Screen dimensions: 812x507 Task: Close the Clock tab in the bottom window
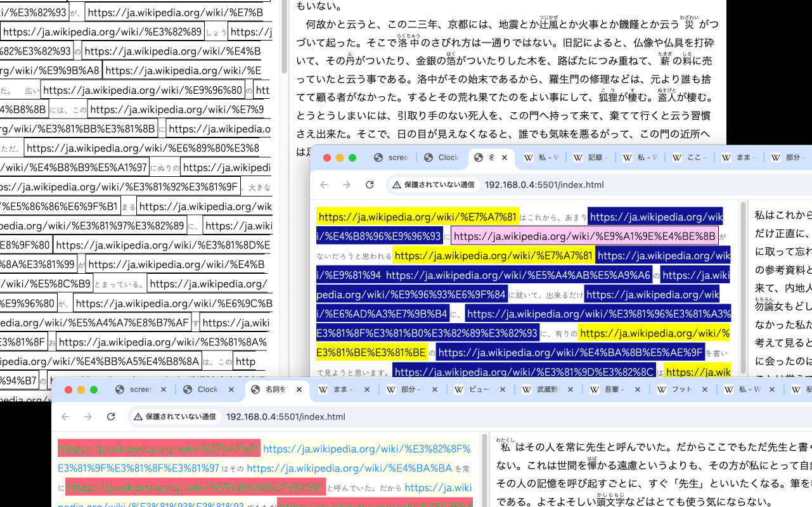pos(231,390)
